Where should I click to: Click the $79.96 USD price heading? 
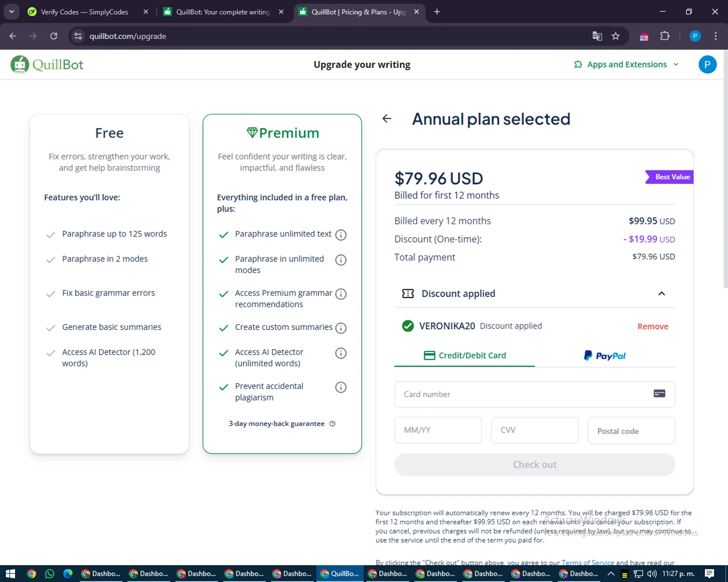(x=439, y=178)
